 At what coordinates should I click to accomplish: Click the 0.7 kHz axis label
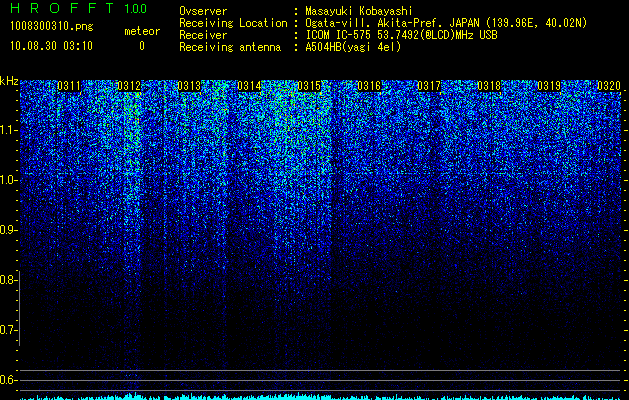pos(8,330)
